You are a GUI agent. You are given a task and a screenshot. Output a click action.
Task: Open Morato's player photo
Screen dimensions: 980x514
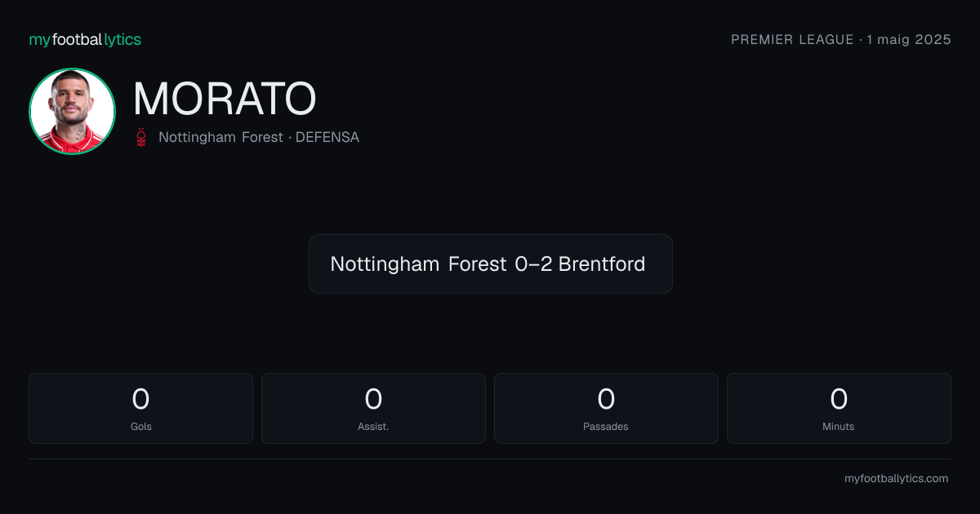(72, 111)
